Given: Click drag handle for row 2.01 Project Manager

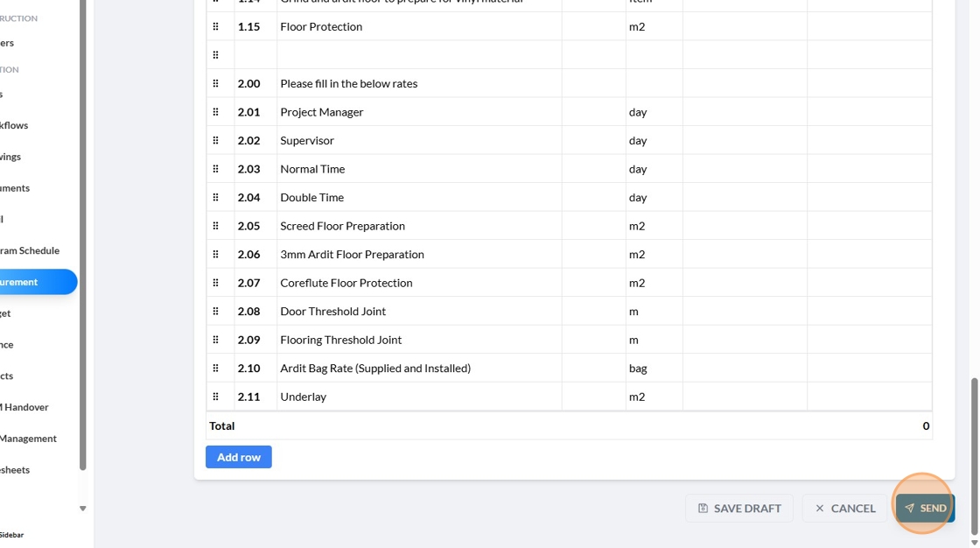Looking at the screenshot, I should point(215,112).
